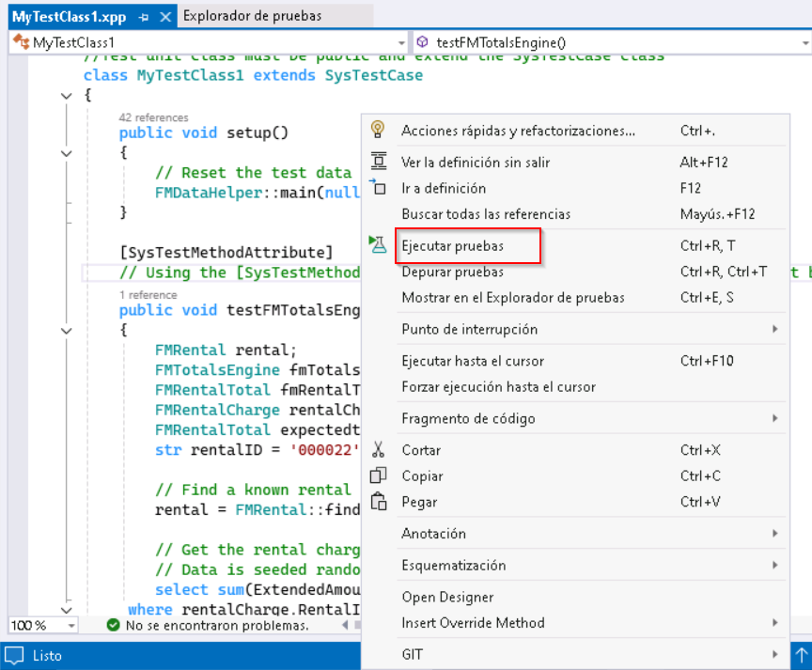Screen dimensions: 812x670
Task: Click No se encontraron problemas status
Action: pyautogui.click(x=217, y=626)
